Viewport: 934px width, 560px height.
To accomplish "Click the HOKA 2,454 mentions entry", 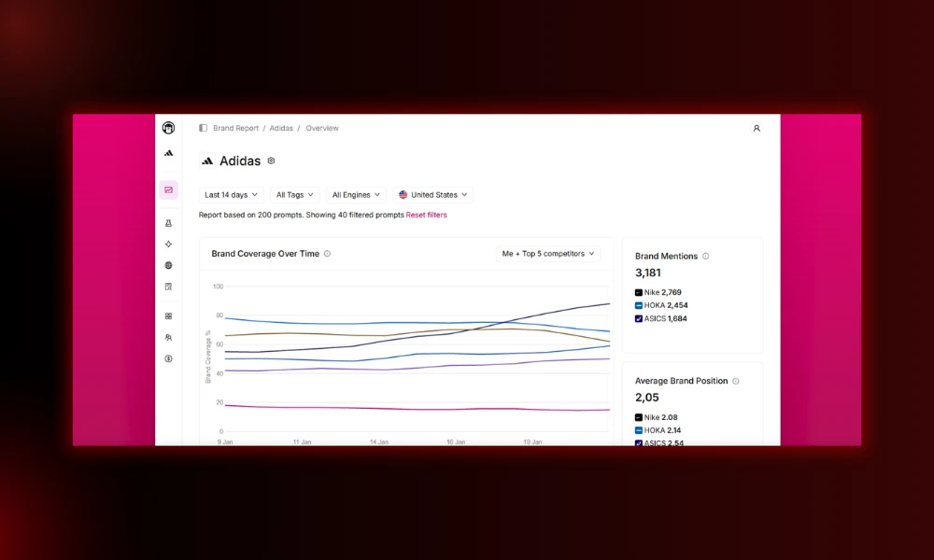I will point(661,305).
